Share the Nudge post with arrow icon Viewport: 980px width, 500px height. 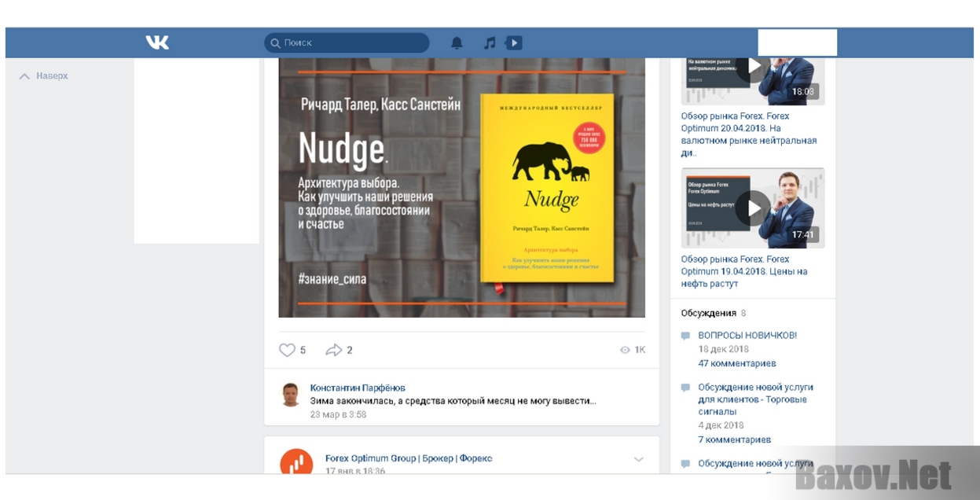(x=334, y=350)
